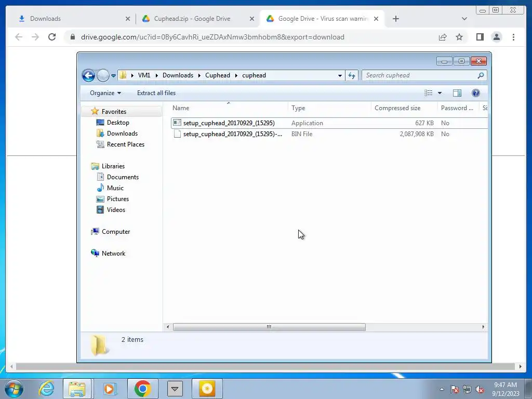Image resolution: width=532 pixels, height=399 pixels.
Task: Open Documents library
Action: [123, 177]
